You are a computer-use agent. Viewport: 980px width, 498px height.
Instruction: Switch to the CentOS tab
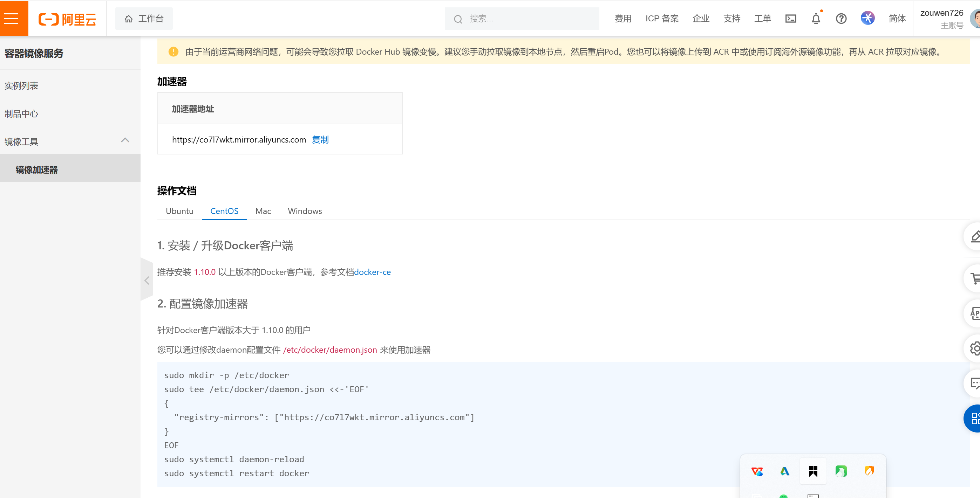click(x=224, y=211)
